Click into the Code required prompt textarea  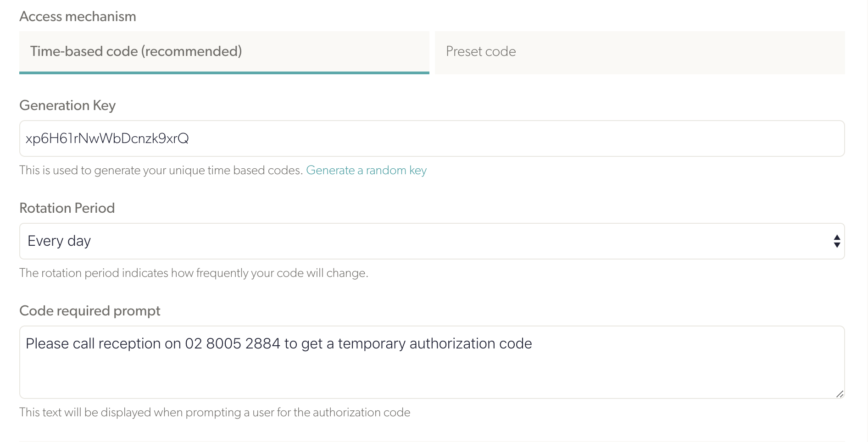click(432, 362)
